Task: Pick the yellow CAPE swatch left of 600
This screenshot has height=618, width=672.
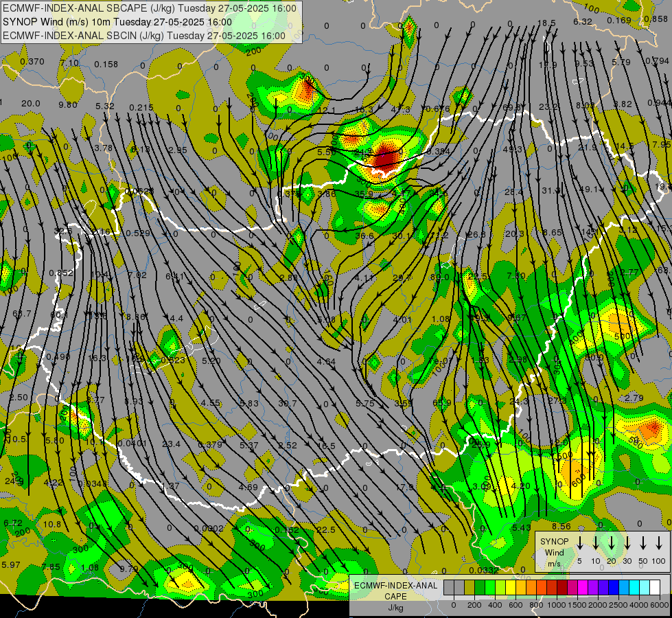Action: tap(511, 588)
